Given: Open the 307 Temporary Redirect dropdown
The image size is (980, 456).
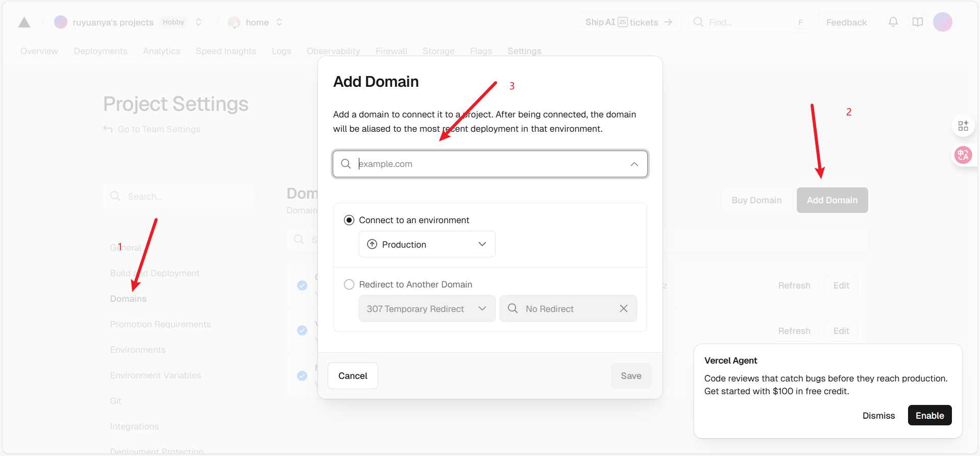Looking at the screenshot, I should (x=427, y=308).
